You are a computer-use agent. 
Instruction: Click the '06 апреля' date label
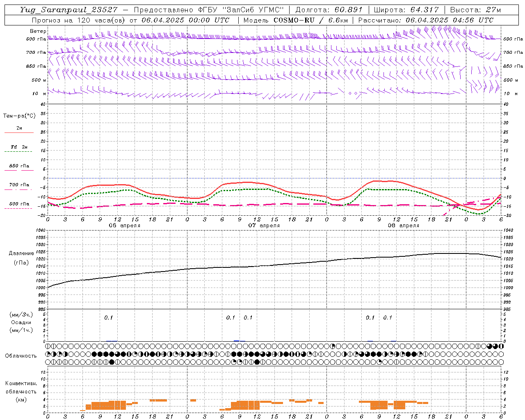tap(124, 226)
